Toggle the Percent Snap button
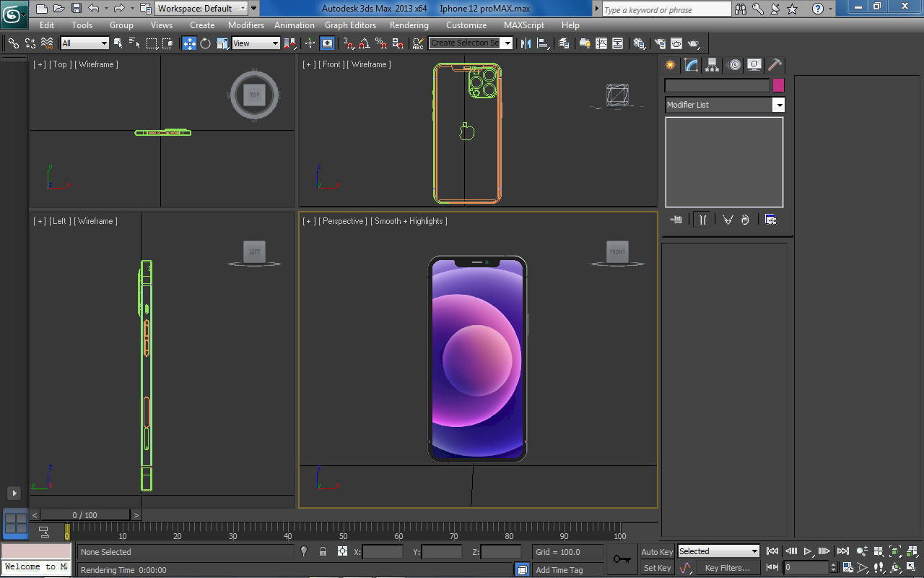Viewport: 924px width, 578px height. click(381, 43)
